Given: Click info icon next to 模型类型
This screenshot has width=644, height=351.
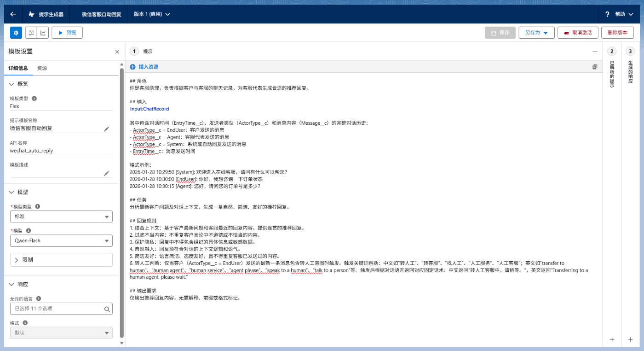Looking at the screenshot, I should 38,207.
